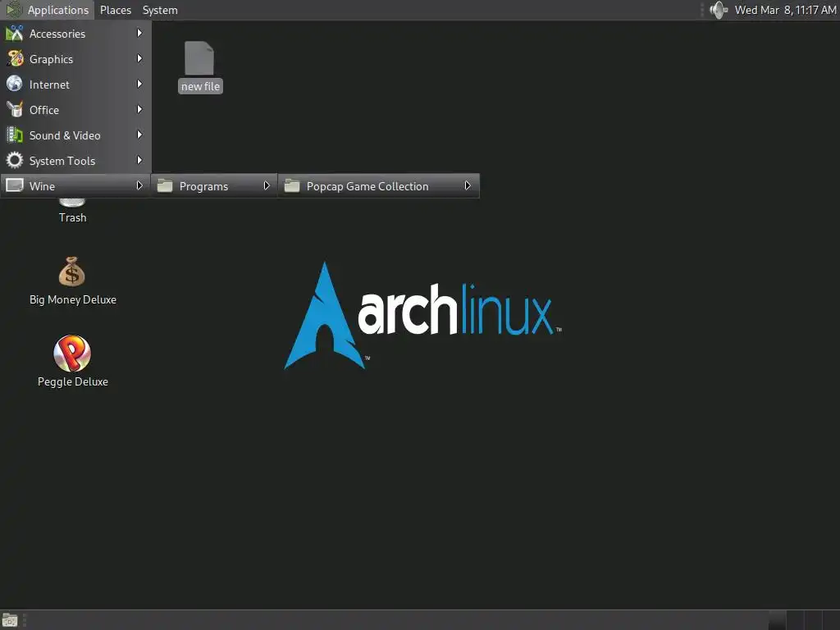The width and height of the screenshot is (840, 630).
Task: Click the Wine category icon
Action: [15, 185]
